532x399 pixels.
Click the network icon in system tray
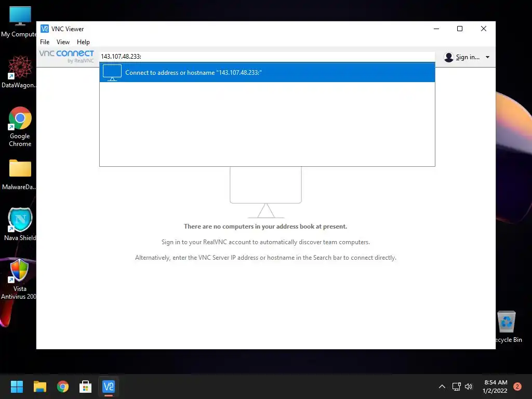456,387
